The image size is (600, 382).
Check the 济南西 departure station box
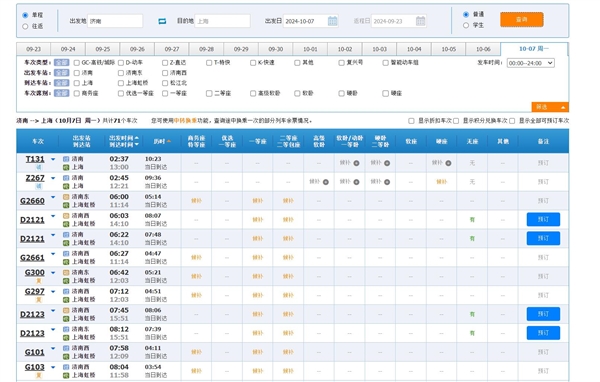click(x=165, y=73)
